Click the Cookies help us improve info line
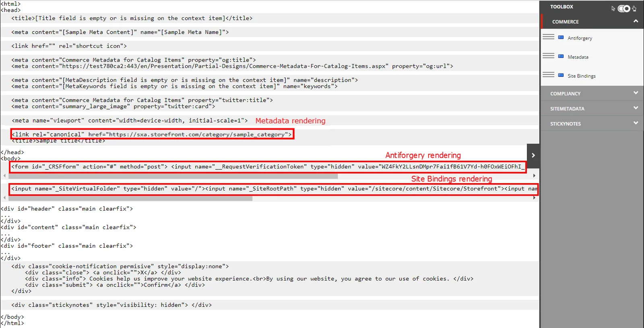 [249, 279]
